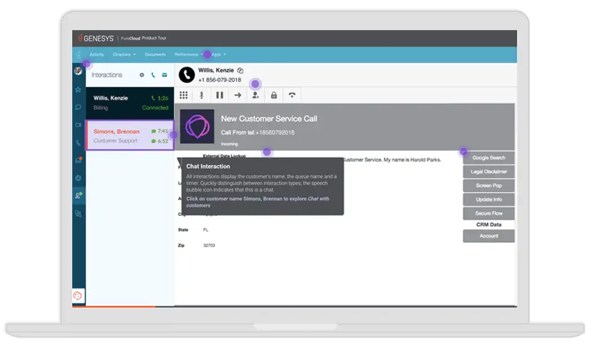Open Interactions settings gear icon

pos(142,75)
